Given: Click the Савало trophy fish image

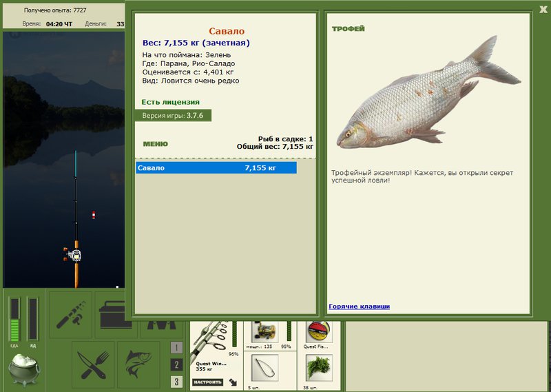Looking at the screenshot, I should (x=428, y=92).
